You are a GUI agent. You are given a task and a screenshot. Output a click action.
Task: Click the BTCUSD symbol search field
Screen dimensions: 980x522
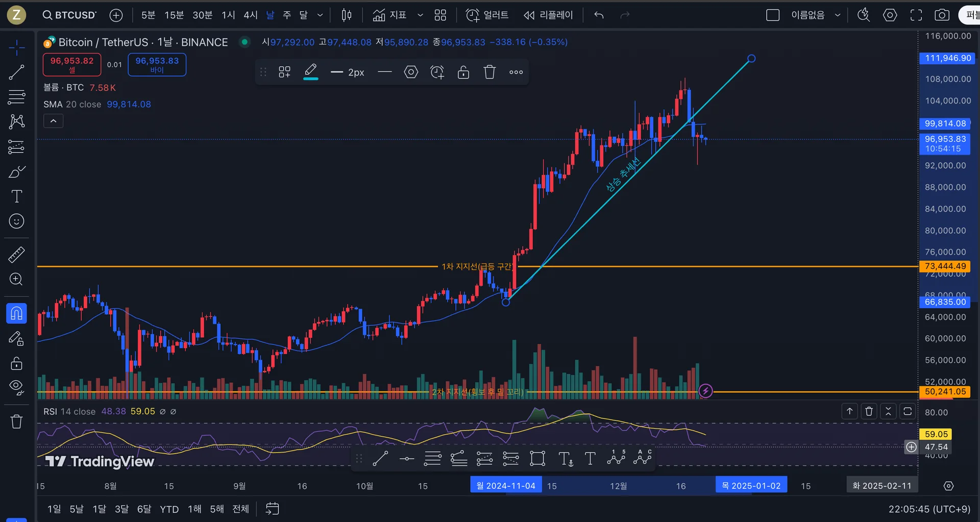(x=70, y=15)
